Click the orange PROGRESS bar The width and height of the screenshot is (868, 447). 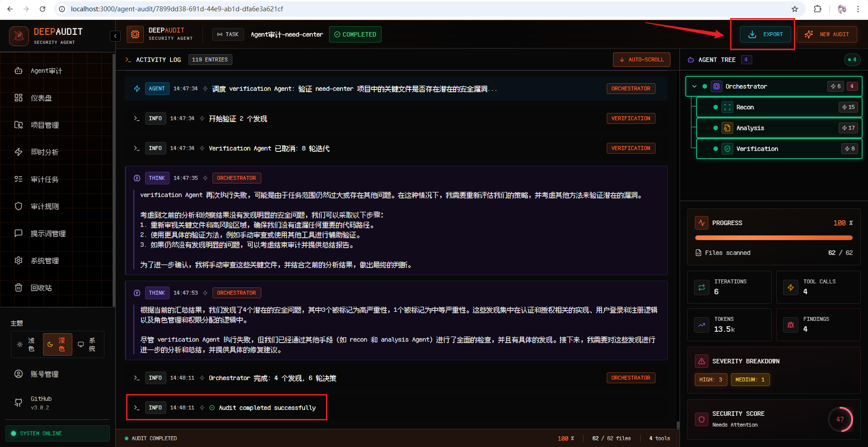(774, 237)
